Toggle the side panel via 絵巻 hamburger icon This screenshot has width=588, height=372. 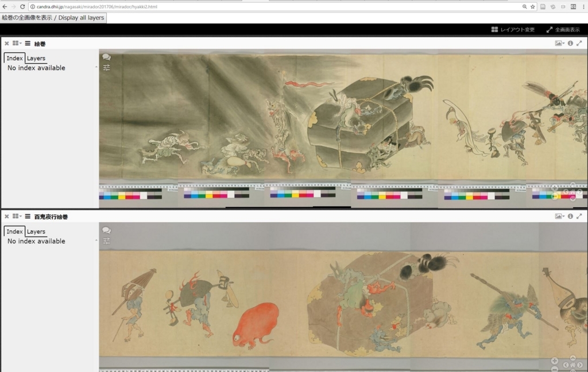[x=28, y=43]
